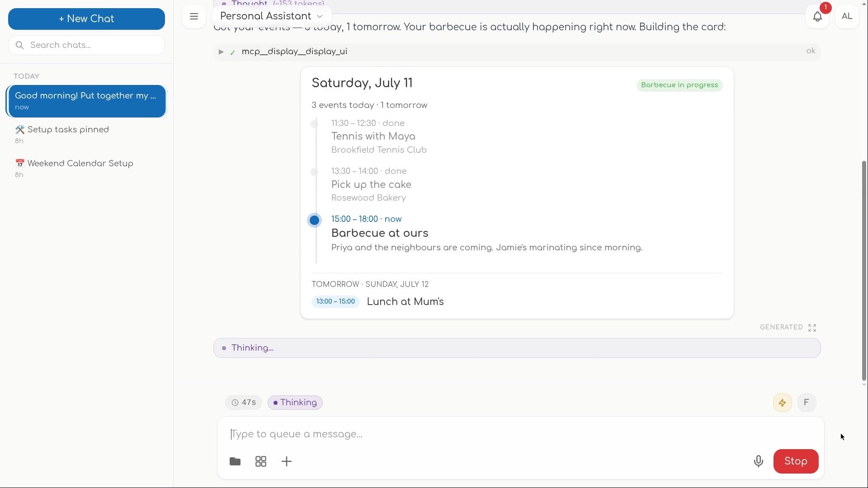
Task: Select the Barbecue at ours title
Action: point(380,233)
